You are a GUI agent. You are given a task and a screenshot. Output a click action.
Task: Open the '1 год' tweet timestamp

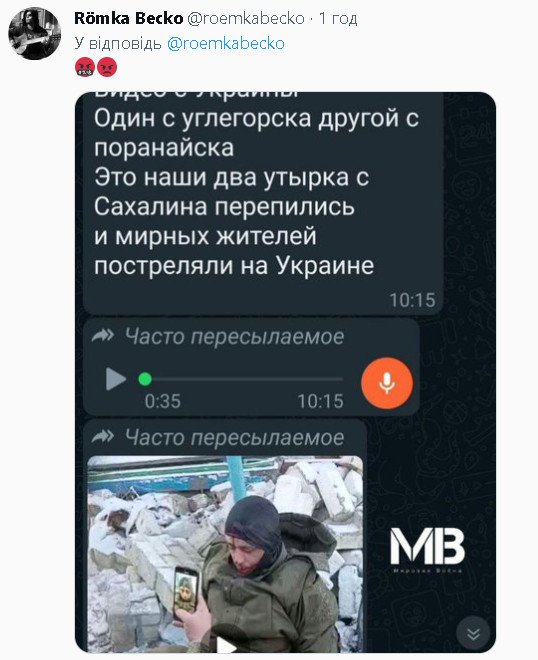[338, 19]
